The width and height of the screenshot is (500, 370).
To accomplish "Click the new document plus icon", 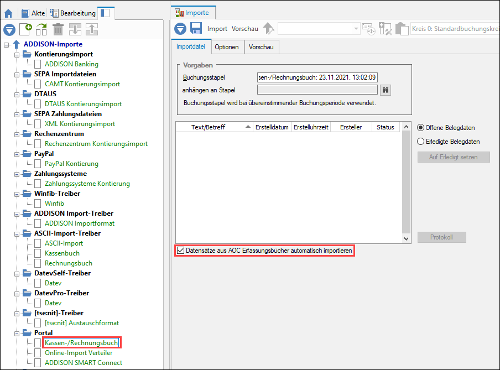I will point(25,29).
